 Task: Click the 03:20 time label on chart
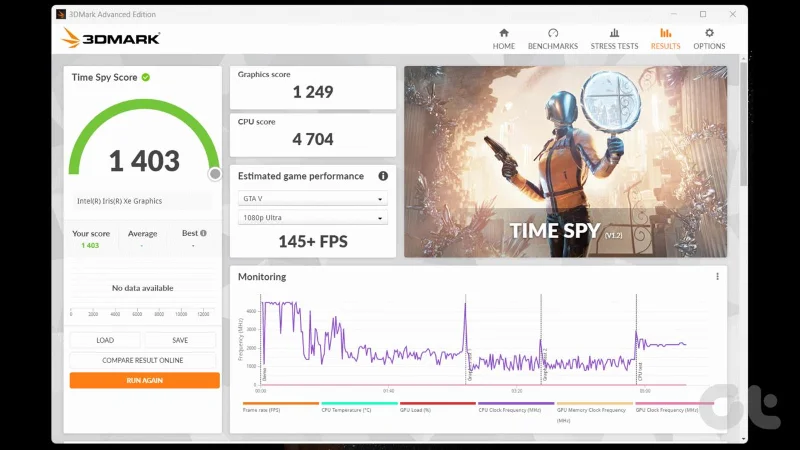(x=516, y=391)
